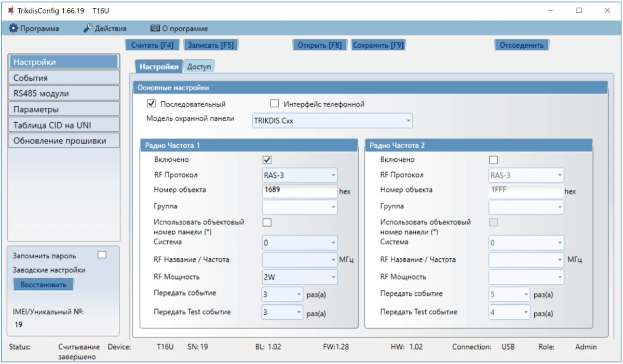623x364 pixels.
Task: Click the wrench icon beside Действия
Action: tap(88, 29)
